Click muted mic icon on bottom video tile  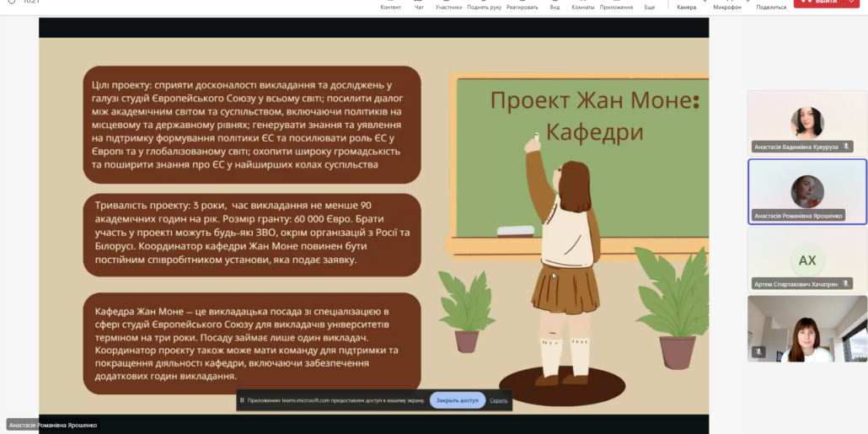pyautogui.click(x=759, y=352)
